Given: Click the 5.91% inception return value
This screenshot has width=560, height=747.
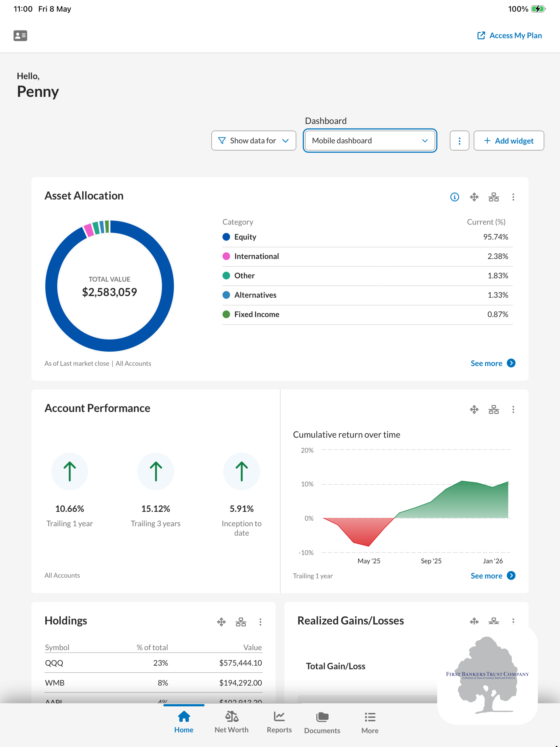Looking at the screenshot, I should [241, 509].
